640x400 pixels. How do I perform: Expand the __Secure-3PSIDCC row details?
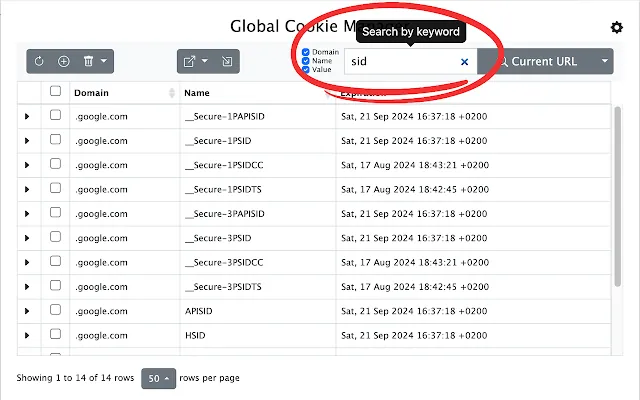pos(27,262)
